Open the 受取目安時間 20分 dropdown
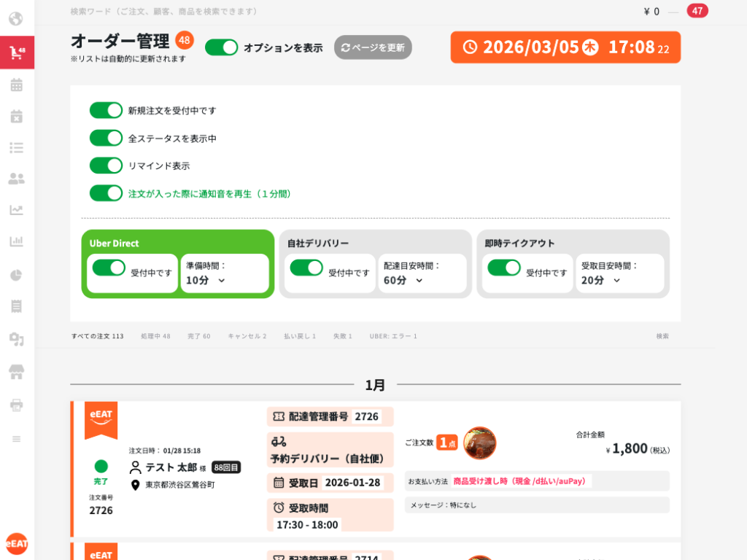This screenshot has width=747, height=560. pyautogui.click(x=602, y=280)
